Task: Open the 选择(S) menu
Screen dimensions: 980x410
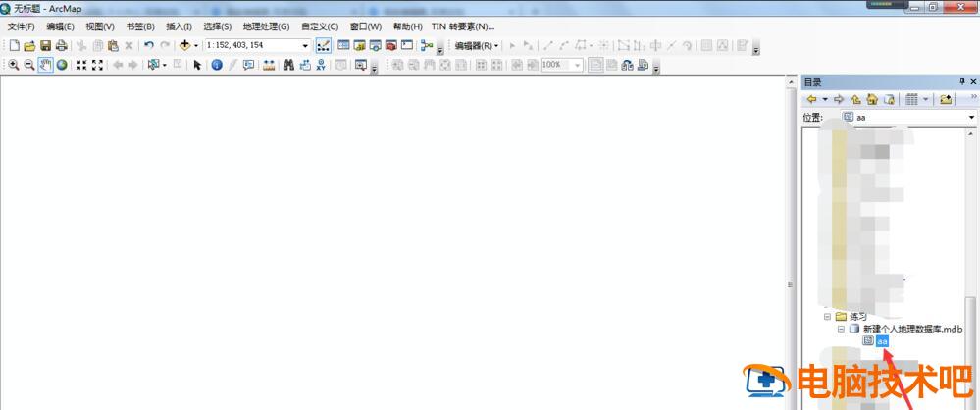Action: point(218,26)
